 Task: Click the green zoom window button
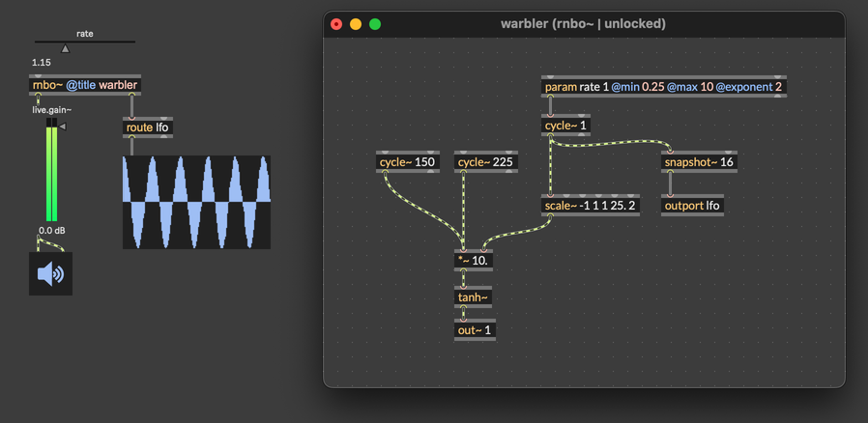tap(375, 24)
